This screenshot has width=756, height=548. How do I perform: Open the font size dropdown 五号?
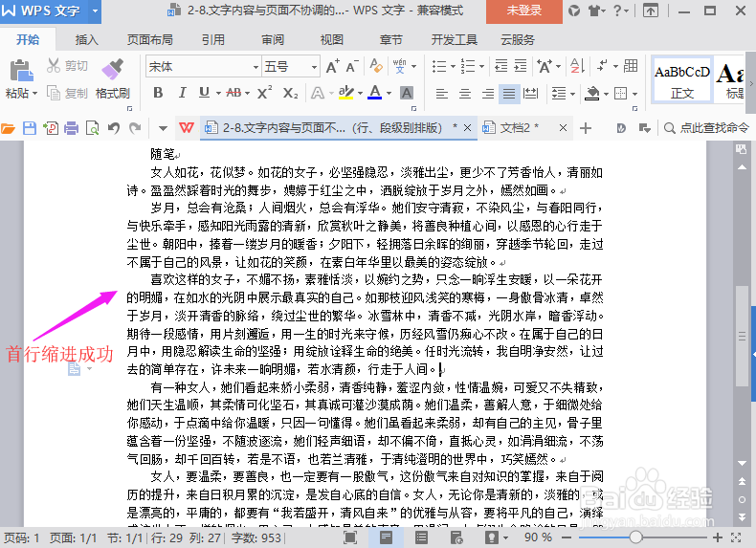click(314, 67)
